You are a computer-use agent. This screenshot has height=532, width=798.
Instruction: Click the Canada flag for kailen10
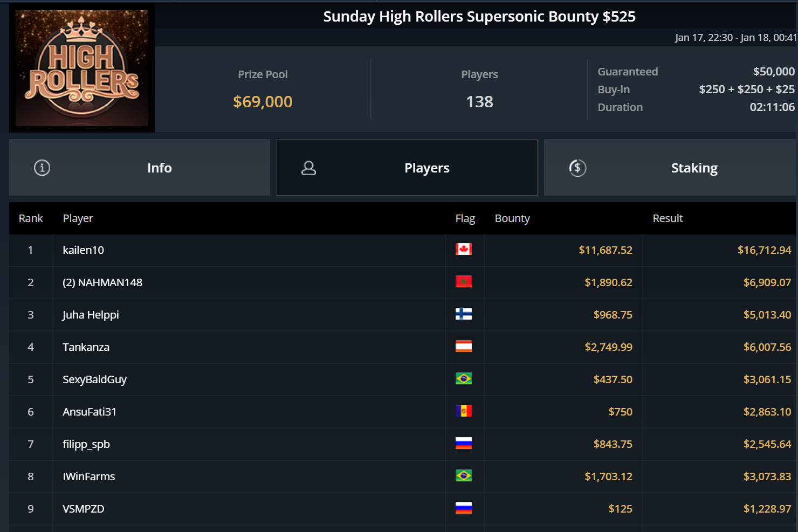pyautogui.click(x=463, y=249)
